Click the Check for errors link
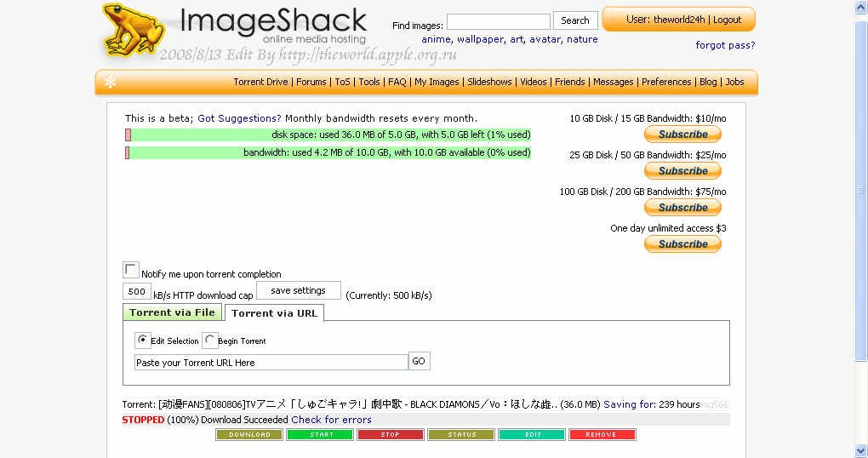 [331, 420]
